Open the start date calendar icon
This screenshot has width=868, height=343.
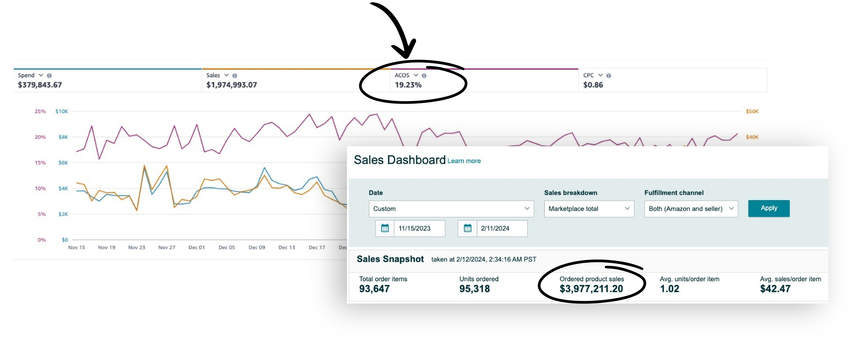[385, 228]
